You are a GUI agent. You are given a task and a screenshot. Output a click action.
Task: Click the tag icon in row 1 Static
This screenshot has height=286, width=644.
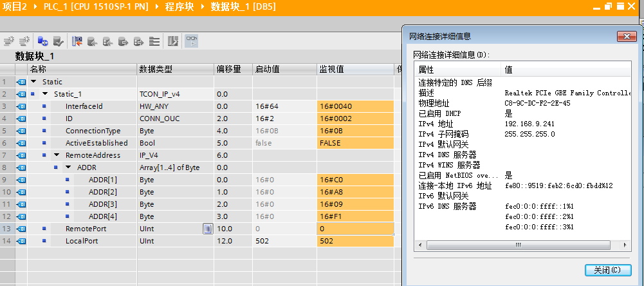21,82
